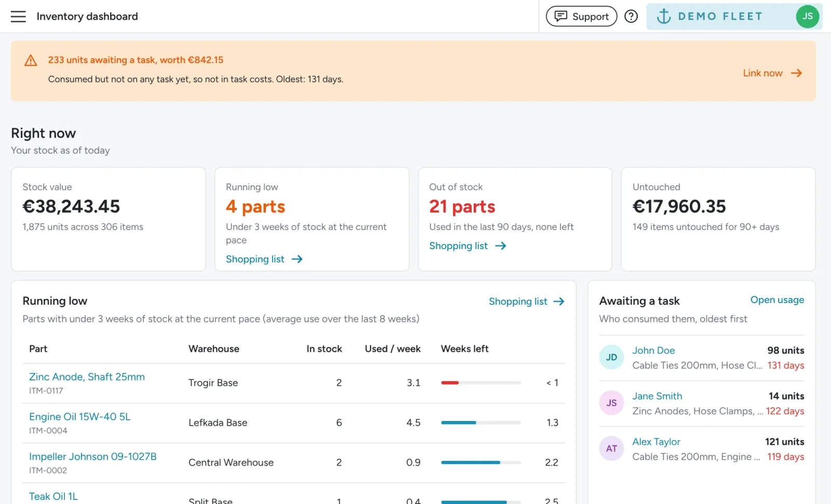Click the Stock value €38,243.45 figure
The image size is (831, 504).
[71, 207]
